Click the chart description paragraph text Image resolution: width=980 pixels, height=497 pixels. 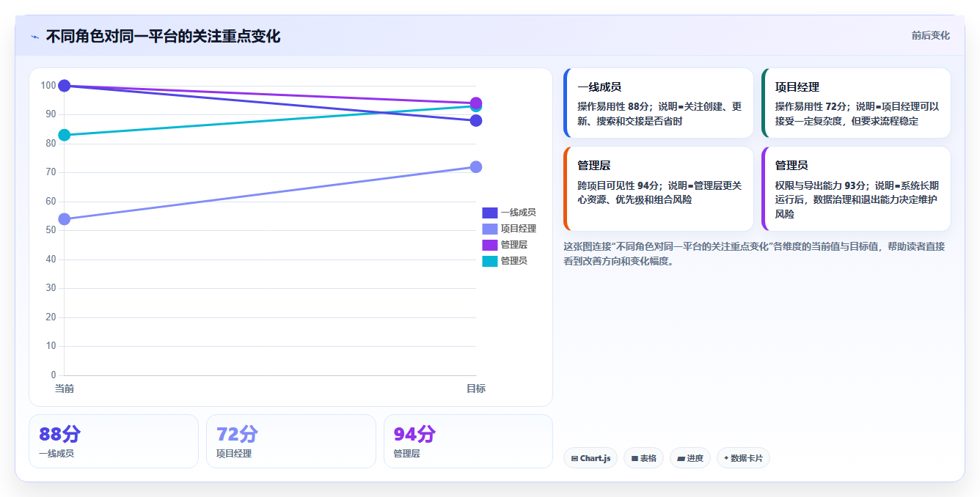pos(754,254)
